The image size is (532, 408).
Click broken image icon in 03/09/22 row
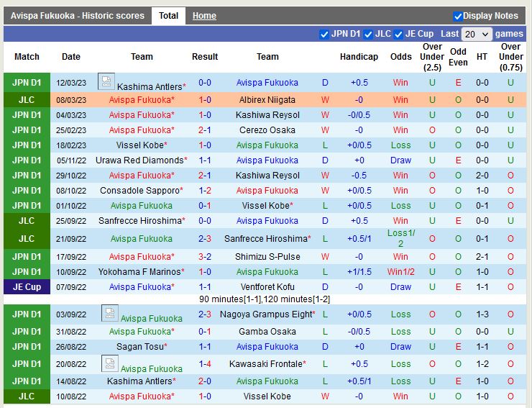tap(110, 313)
